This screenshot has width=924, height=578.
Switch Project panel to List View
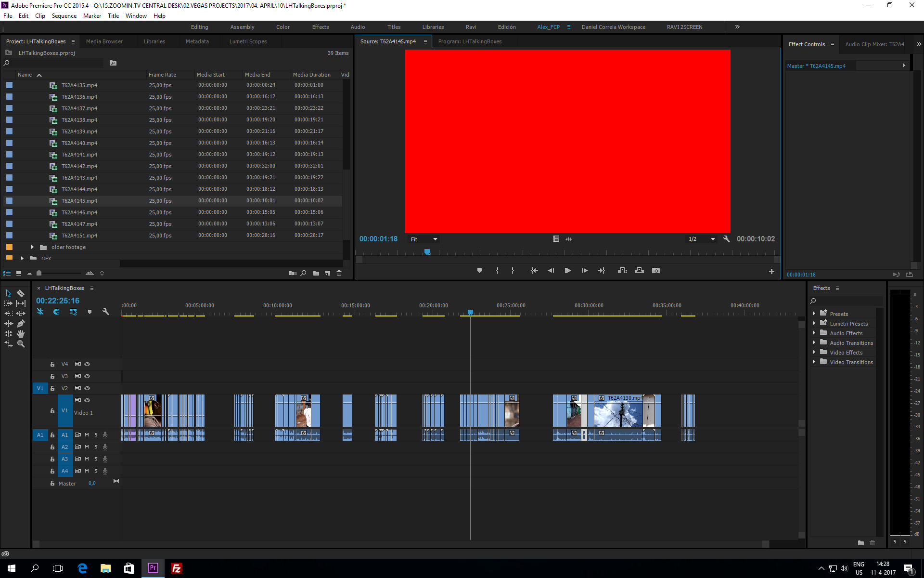pos(7,273)
